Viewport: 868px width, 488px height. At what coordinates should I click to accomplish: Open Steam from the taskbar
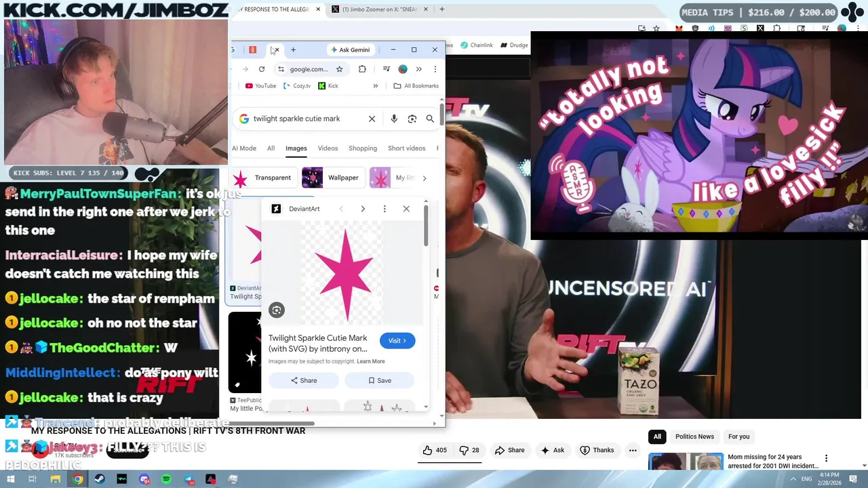[x=100, y=480]
